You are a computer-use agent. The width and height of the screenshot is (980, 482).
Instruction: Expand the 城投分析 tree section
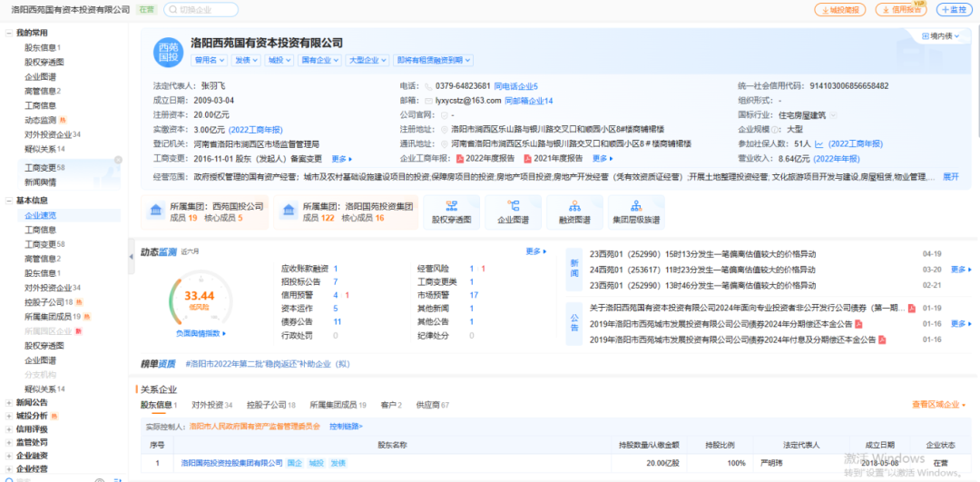9,416
